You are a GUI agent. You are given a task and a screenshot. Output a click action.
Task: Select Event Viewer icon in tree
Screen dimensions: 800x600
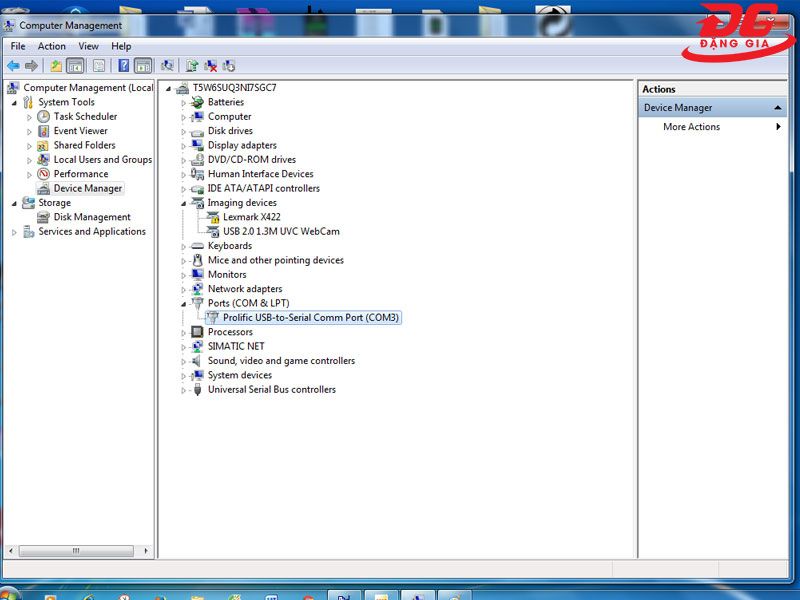coord(43,131)
